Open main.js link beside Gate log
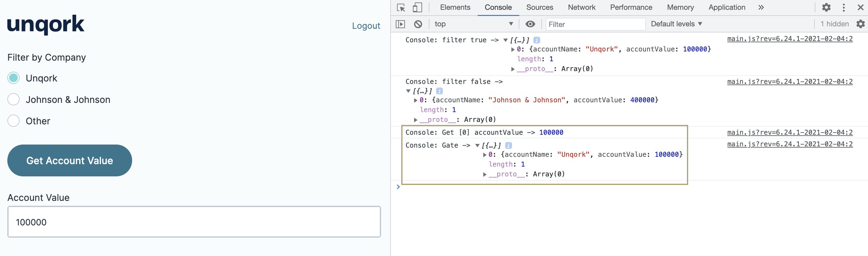The width and height of the screenshot is (868, 256). click(x=790, y=144)
